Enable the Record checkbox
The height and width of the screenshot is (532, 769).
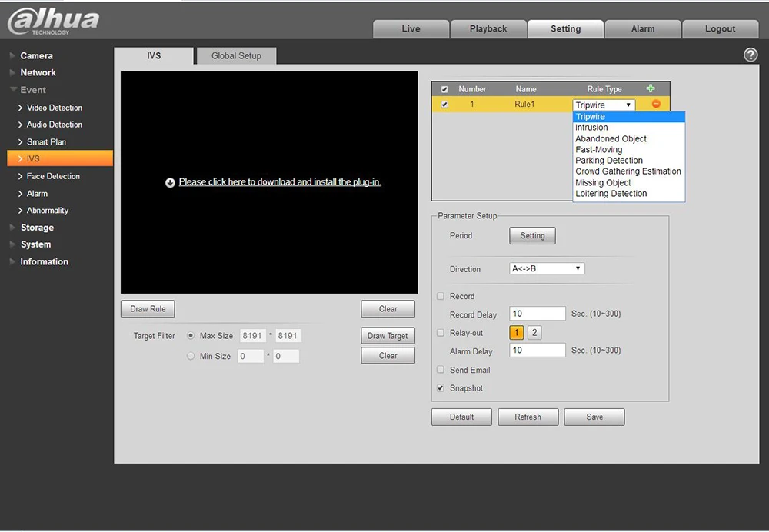[441, 296]
